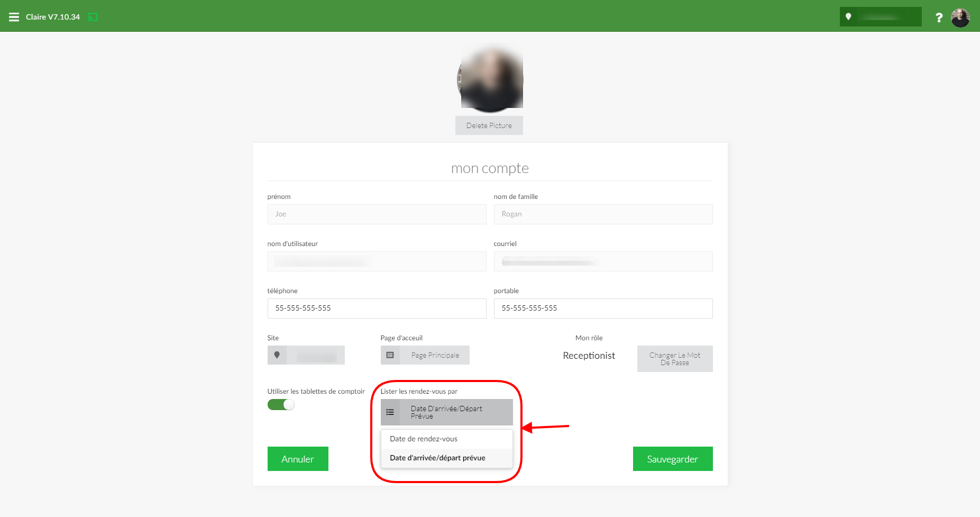Image resolution: width=980 pixels, height=517 pixels.
Task: Open help via question mark icon
Action: click(939, 17)
